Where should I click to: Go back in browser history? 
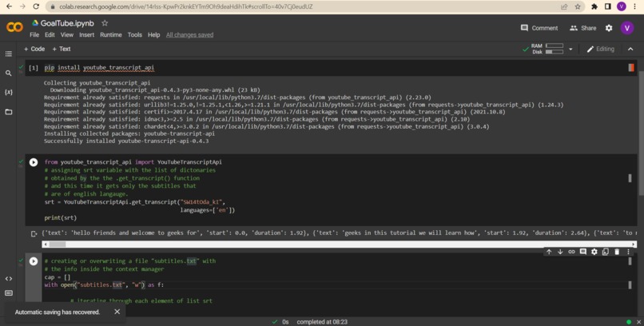click(x=9, y=6)
